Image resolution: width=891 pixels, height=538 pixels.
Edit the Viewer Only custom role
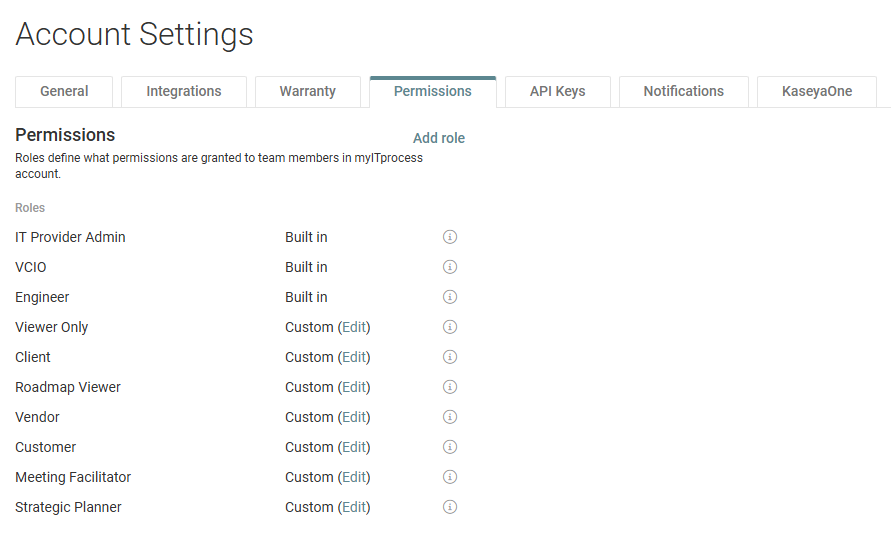pos(354,327)
